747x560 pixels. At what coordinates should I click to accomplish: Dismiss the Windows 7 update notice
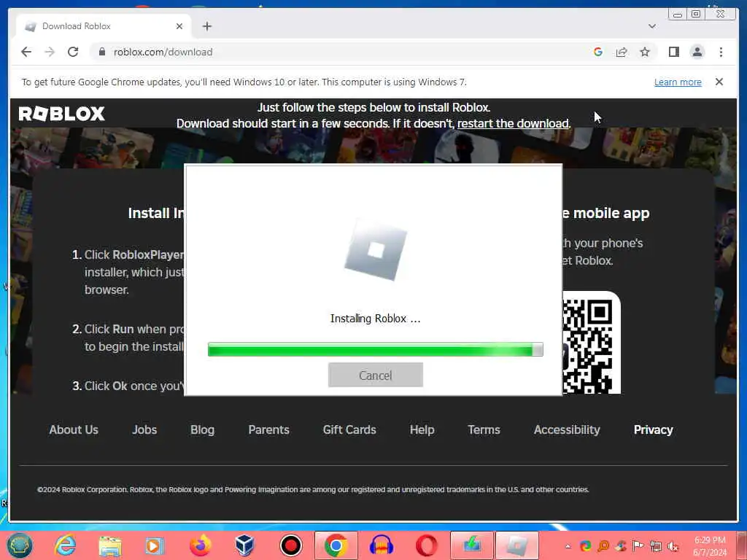tap(719, 82)
